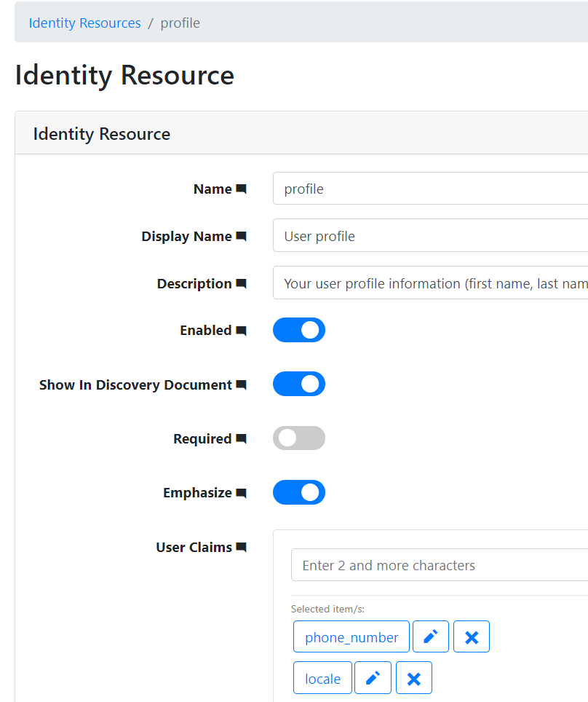Edit the phone_number claim with pencil icon
The width and height of the screenshot is (588, 702).
430,636
